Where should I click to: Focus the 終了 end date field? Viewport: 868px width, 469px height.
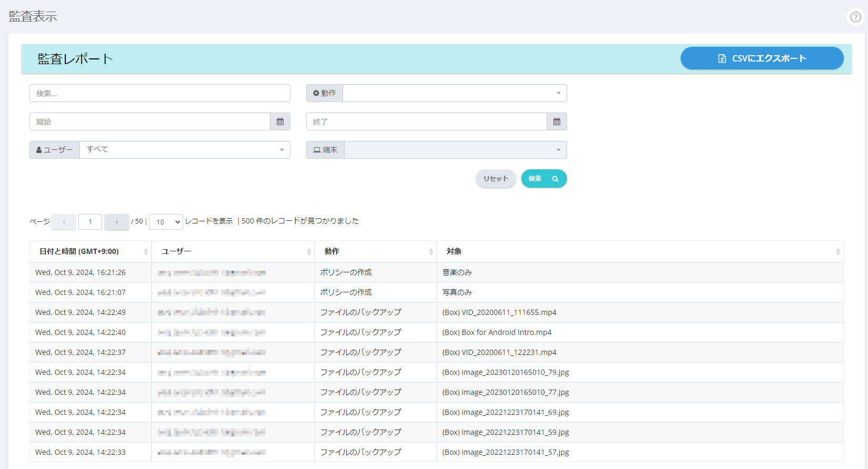click(427, 121)
